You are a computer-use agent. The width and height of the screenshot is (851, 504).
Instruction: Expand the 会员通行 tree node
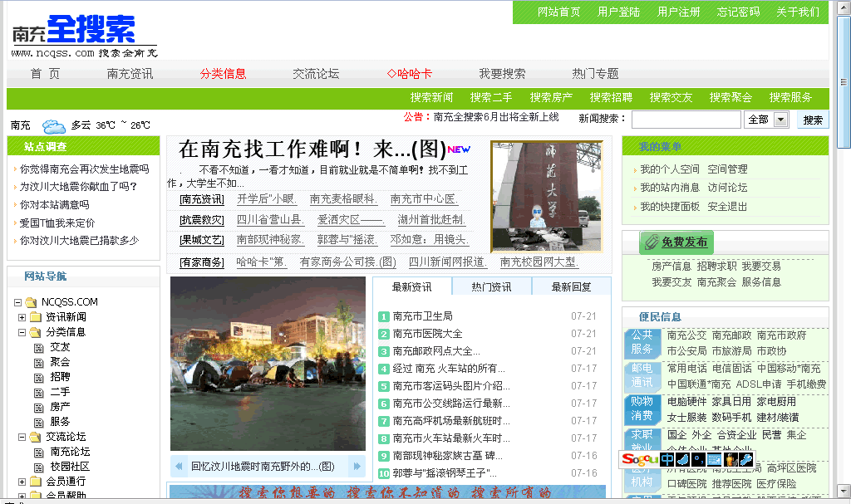coord(22,482)
